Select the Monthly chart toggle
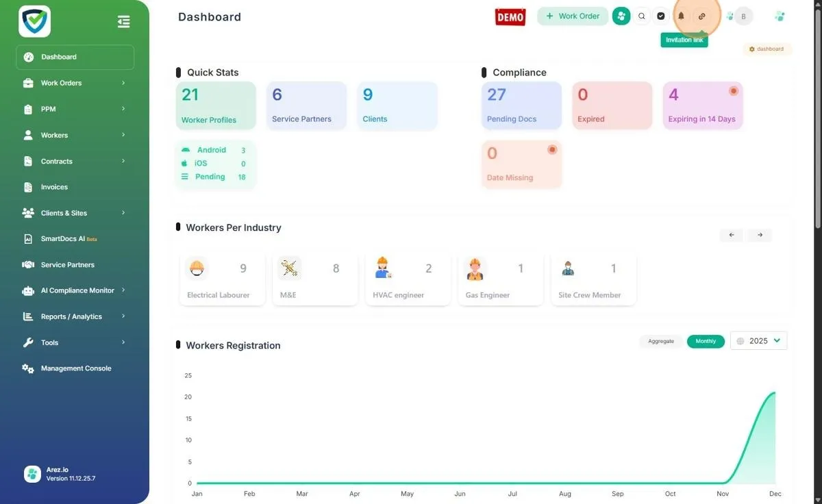Image resolution: width=822 pixels, height=504 pixels. [706, 341]
